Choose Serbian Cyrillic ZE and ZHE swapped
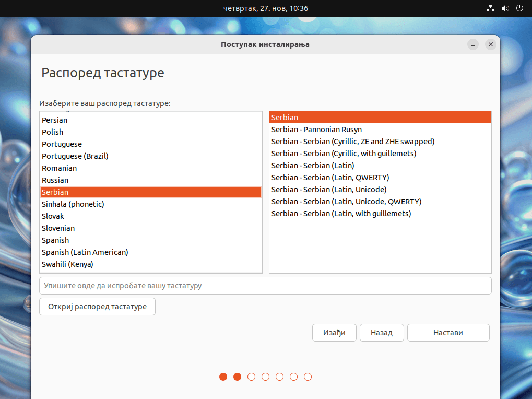532x399 pixels. tap(380, 142)
